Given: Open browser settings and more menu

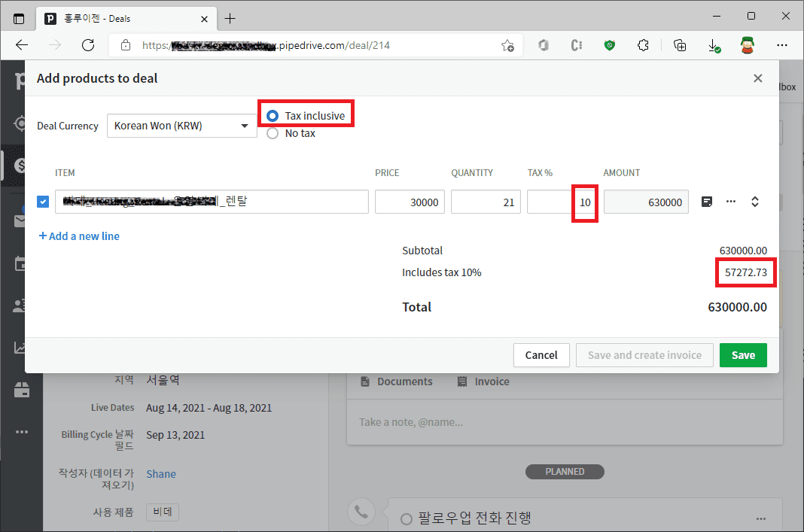Looking at the screenshot, I should pyautogui.click(x=782, y=45).
